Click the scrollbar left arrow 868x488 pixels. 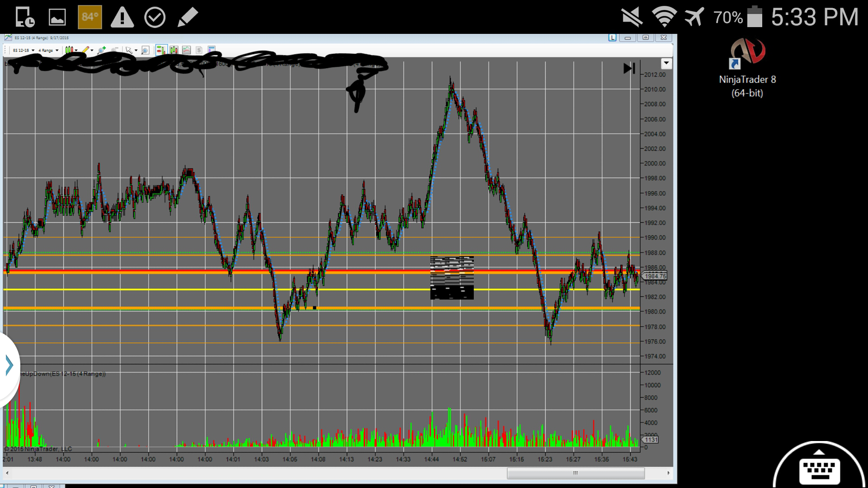click(7, 473)
